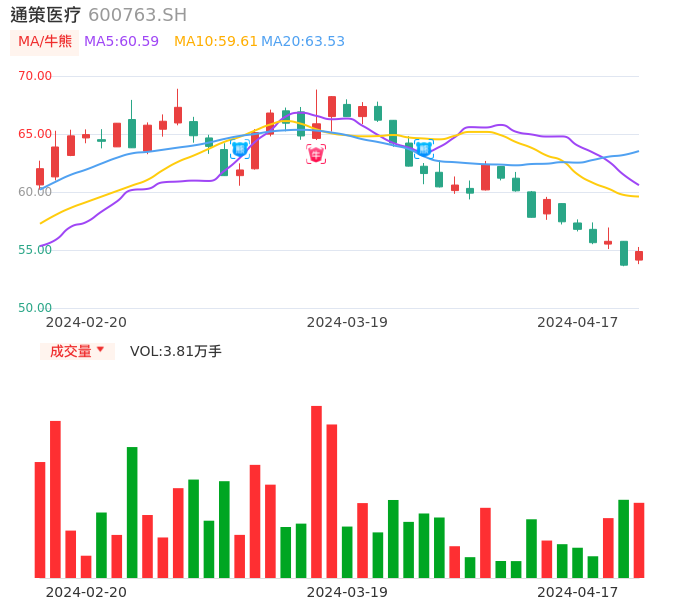Screen dimensions: 686x606
Task: Click the red bull signal marker
Action: click(316, 154)
